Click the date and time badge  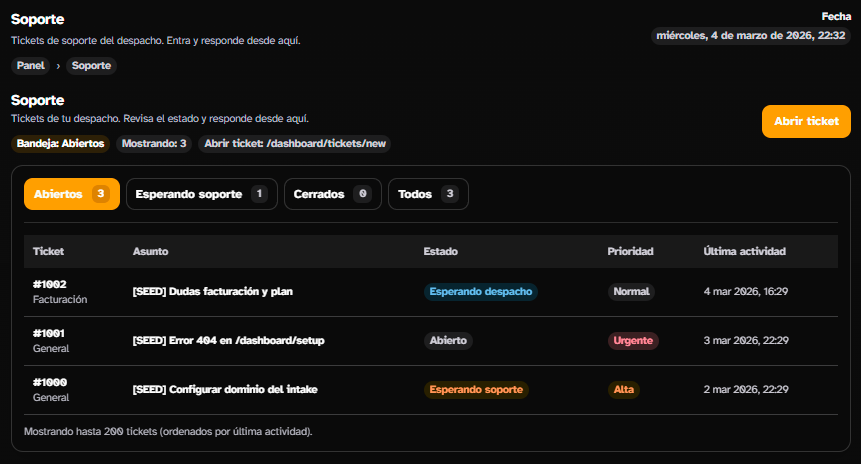(751, 36)
